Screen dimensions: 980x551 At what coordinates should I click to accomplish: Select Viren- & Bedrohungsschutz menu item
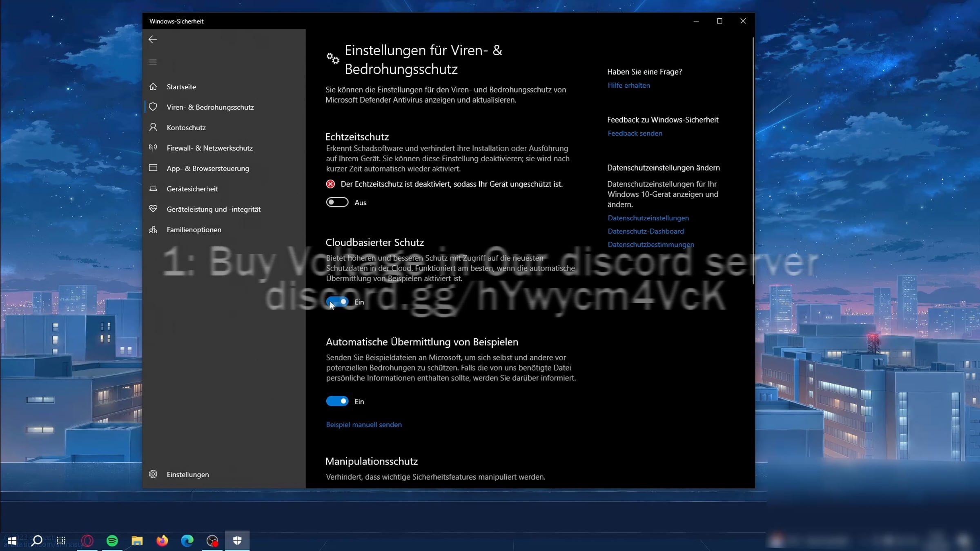click(210, 107)
